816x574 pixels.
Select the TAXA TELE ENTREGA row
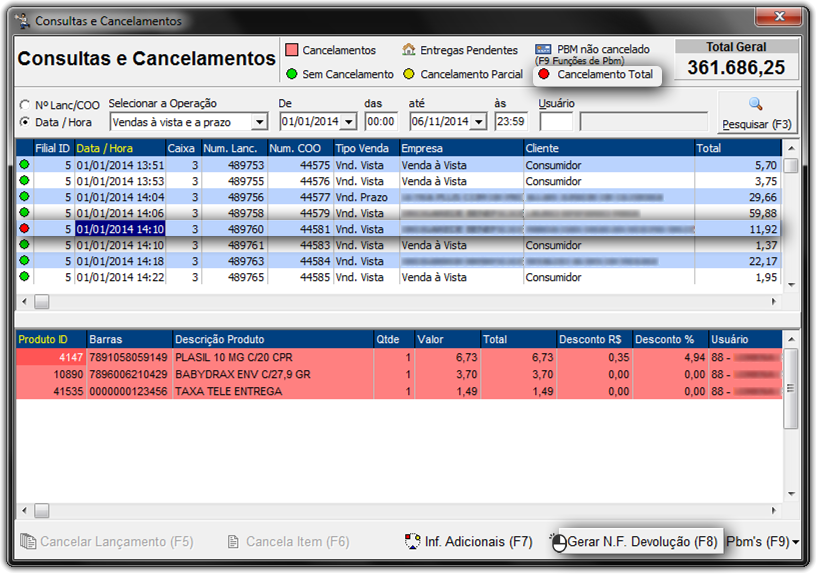coord(399,391)
